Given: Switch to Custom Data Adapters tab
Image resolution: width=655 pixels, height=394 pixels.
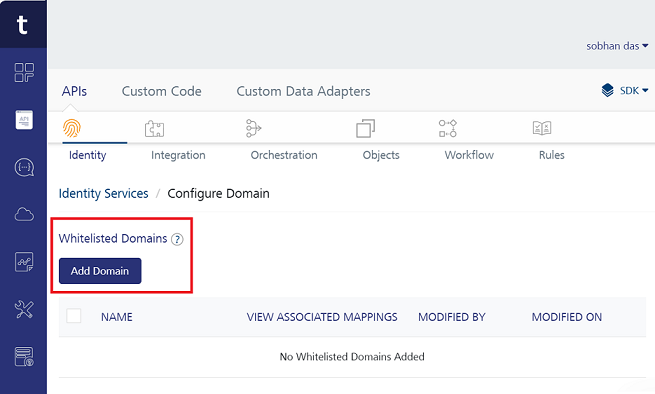Looking at the screenshot, I should (303, 91).
